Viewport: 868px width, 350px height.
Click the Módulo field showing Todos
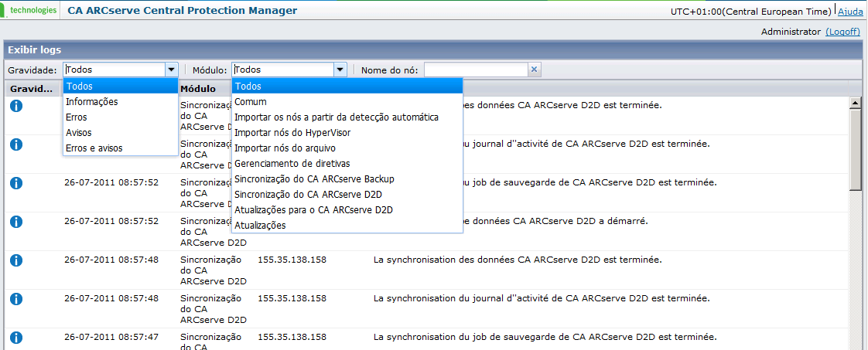point(282,70)
